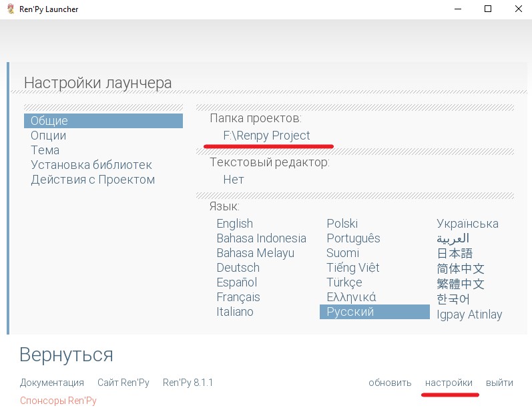Select English language
This screenshot has width=532, height=420.
coord(234,224)
